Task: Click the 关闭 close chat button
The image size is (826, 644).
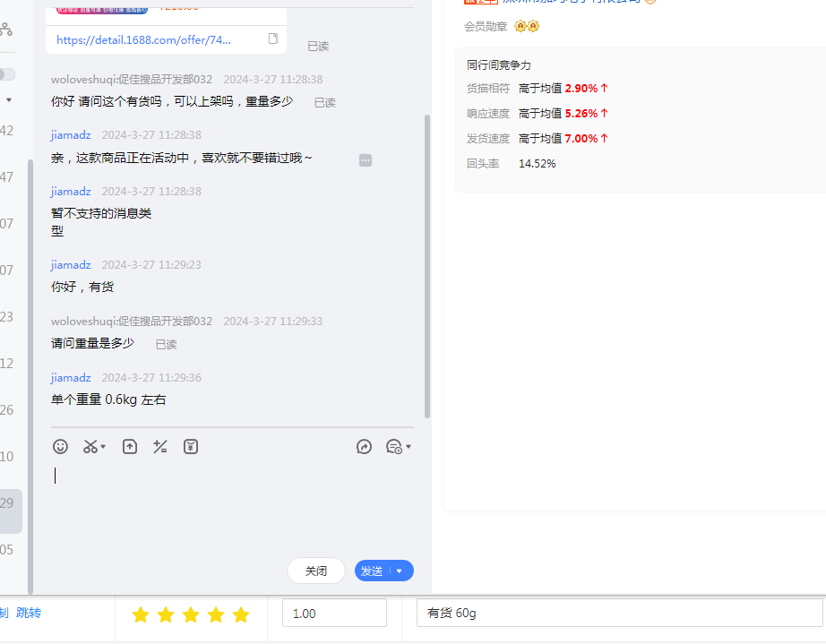Action: [316, 571]
